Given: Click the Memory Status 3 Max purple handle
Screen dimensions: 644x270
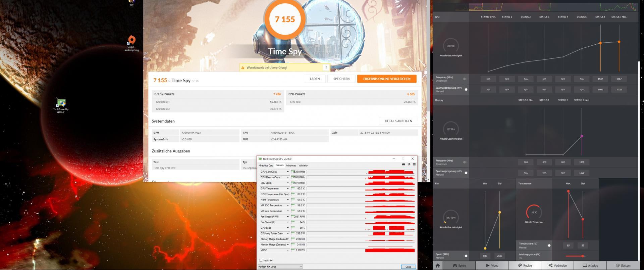Looking at the screenshot, I should point(582,136).
